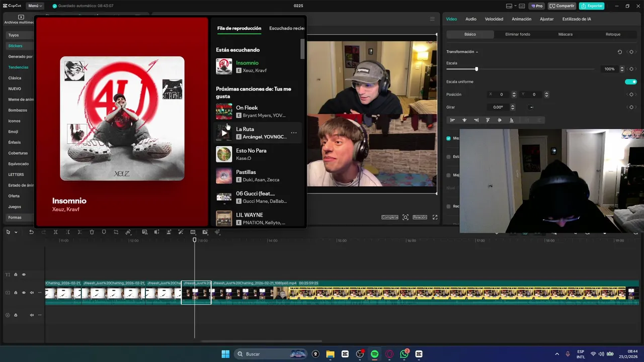Click the Position X stepper arrows
The width and height of the screenshot is (644, 362).
tap(514, 95)
